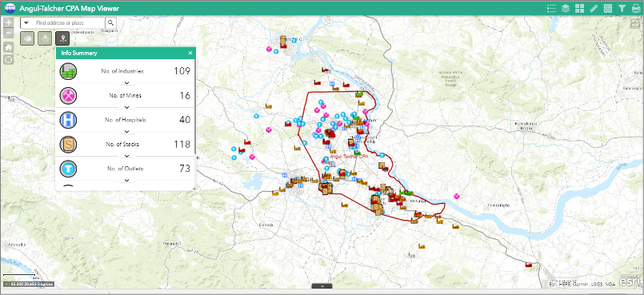Open the Basemap Gallery
This screenshot has width=644, height=295.
(579, 8)
